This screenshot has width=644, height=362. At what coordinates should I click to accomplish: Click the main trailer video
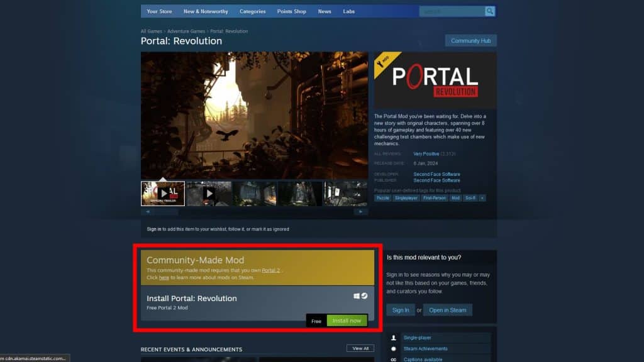254,115
